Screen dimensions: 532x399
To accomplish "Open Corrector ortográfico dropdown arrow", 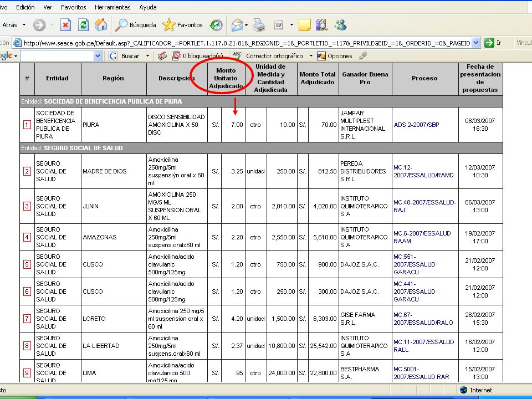I will click(x=311, y=56).
